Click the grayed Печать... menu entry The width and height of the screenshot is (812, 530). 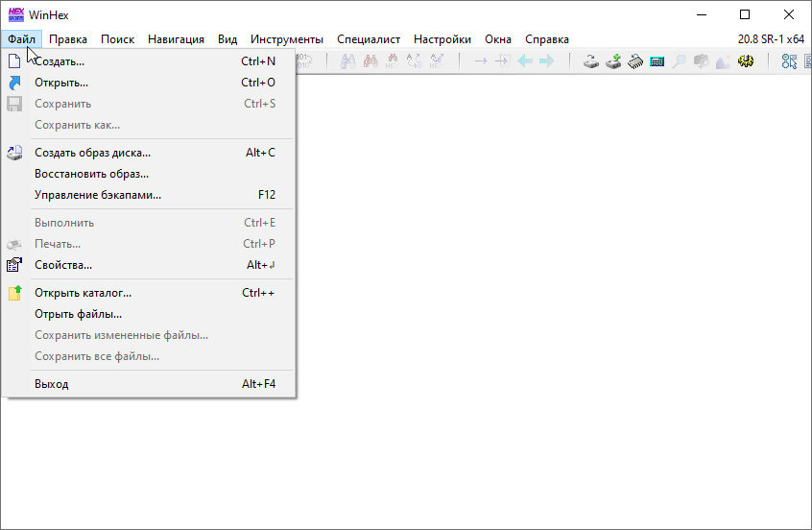coord(149,244)
